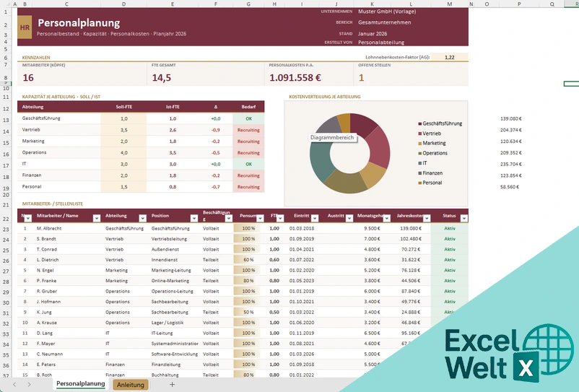This screenshot has height=392, width=579.
Task: Select column header C
Action: click(x=66, y=4)
